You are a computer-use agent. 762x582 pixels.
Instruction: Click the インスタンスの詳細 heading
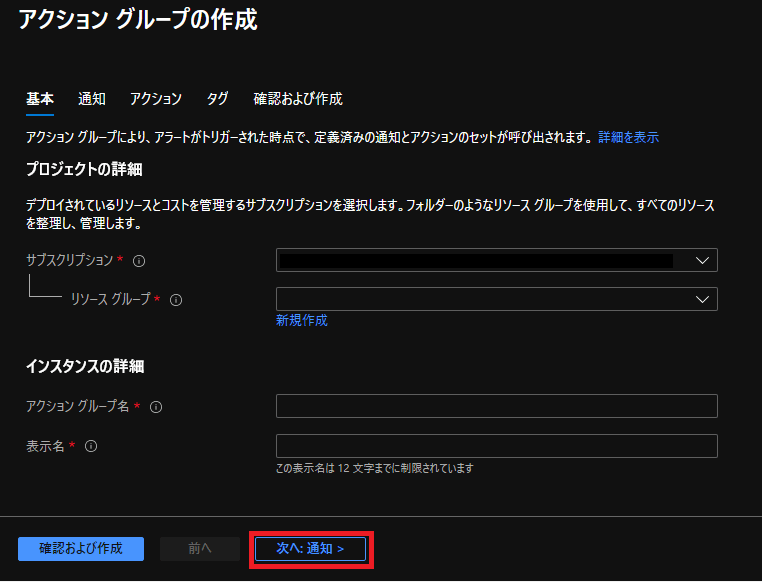pyautogui.click(x=85, y=366)
